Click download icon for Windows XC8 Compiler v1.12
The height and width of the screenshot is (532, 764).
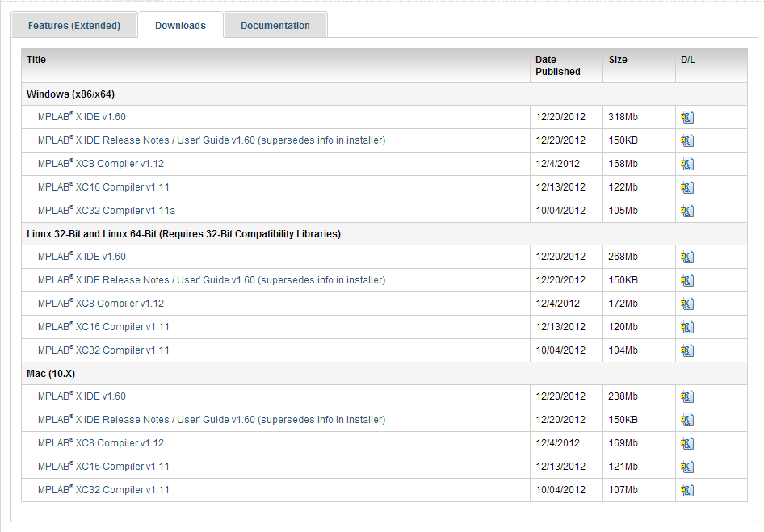point(687,165)
